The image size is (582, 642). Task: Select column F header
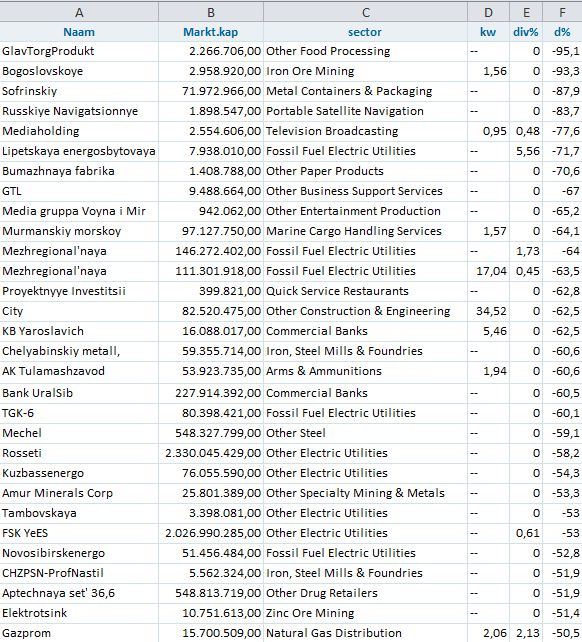click(562, 13)
